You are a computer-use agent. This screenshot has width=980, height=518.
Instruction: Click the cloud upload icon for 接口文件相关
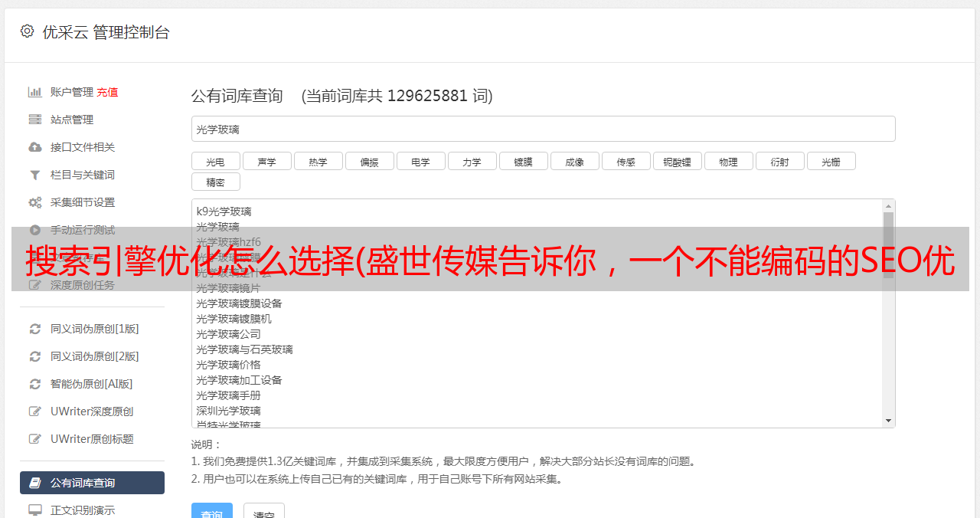[35, 147]
